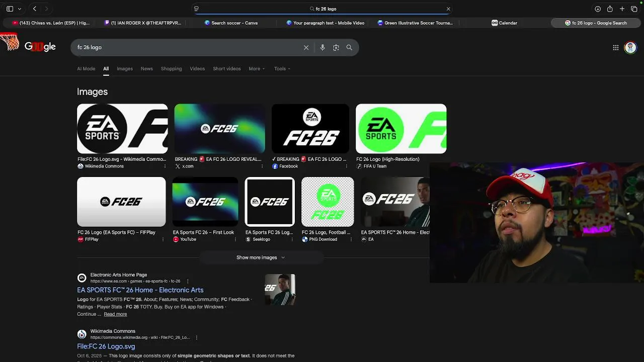Click the FC 26 Logo (EA Sports FC) – FIFPlay caption
This screenshot has height=362, width=644.
pos(117,232)
